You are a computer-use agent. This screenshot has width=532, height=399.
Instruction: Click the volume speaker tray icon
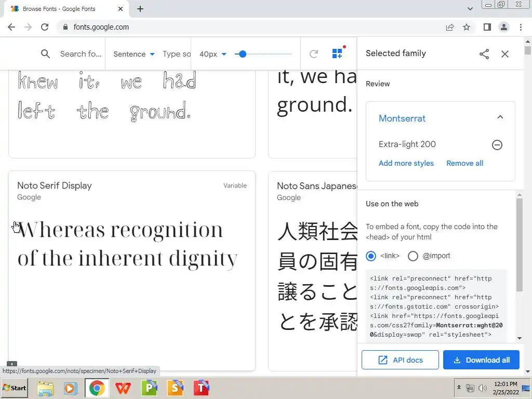tap(482, 388)
